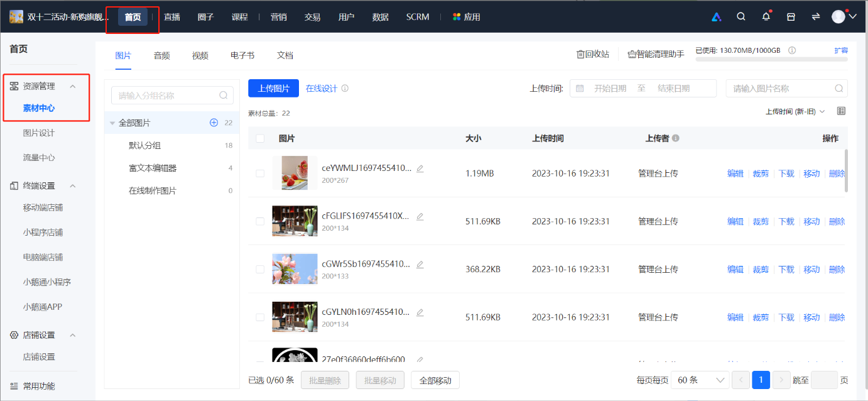Switch to grid view with the layout icon
This screenshot has height=401, width=868.
coord(840,111)
